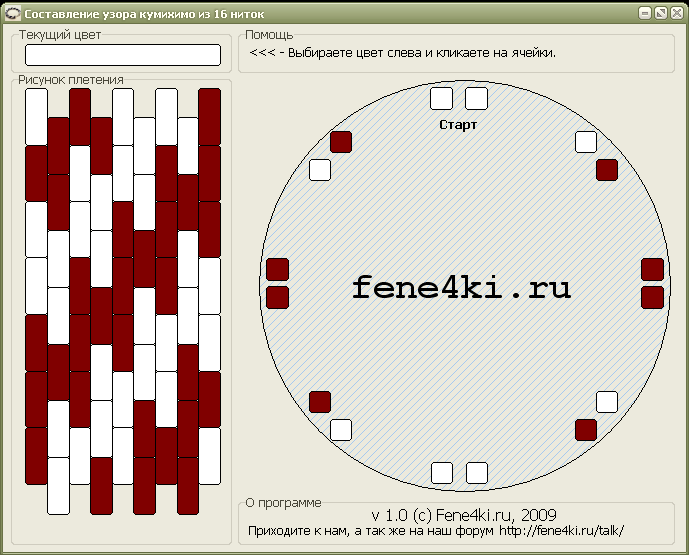The image size is (689, 555).
Task: Select the white cell of the disc's lower-left pair
Action: 341,430
